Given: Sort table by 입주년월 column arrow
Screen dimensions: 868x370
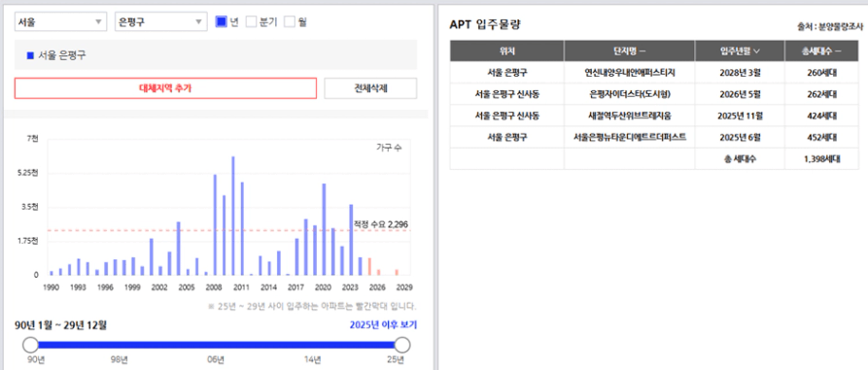Looking at the screenshot, I should (x=756, y=51).
